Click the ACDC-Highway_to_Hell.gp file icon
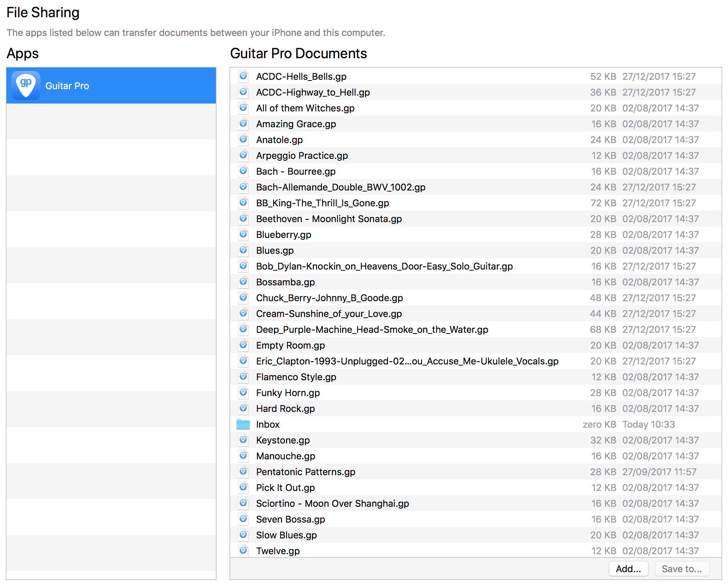Image resolution: width=728 pixels, height=588 pixels. (244, 92)
